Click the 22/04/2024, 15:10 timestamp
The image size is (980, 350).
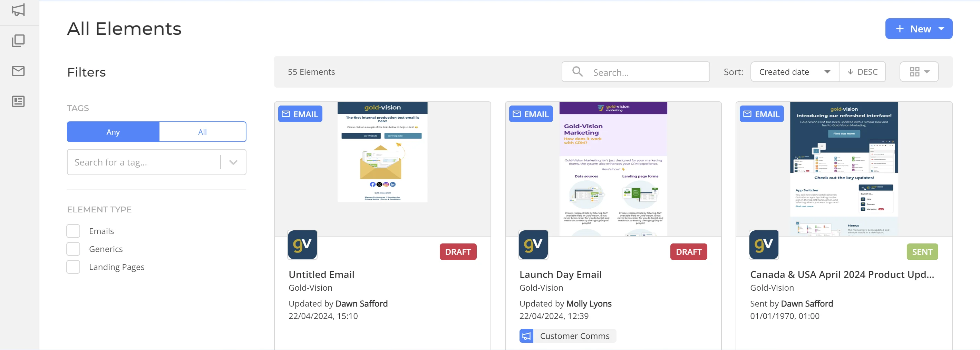pyautogui.click(x=323, y=316)
